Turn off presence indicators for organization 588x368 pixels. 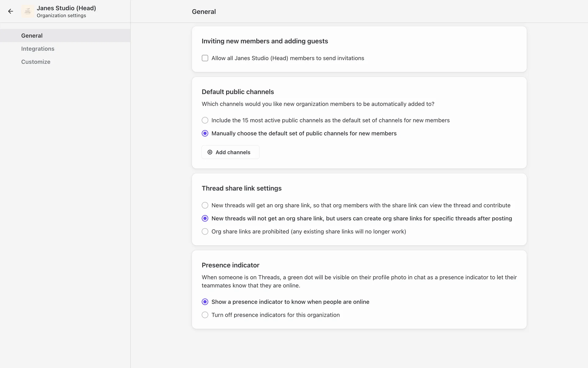[x=205, y=315]
